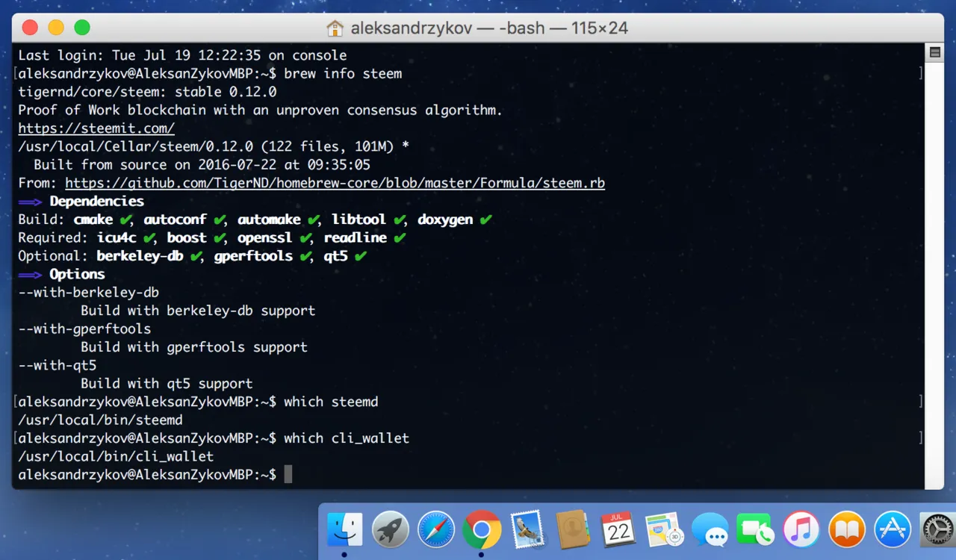
Task: Click '/usr/local/bin/steemd' output
Action: pyautogui.click(x=100, y=420)
